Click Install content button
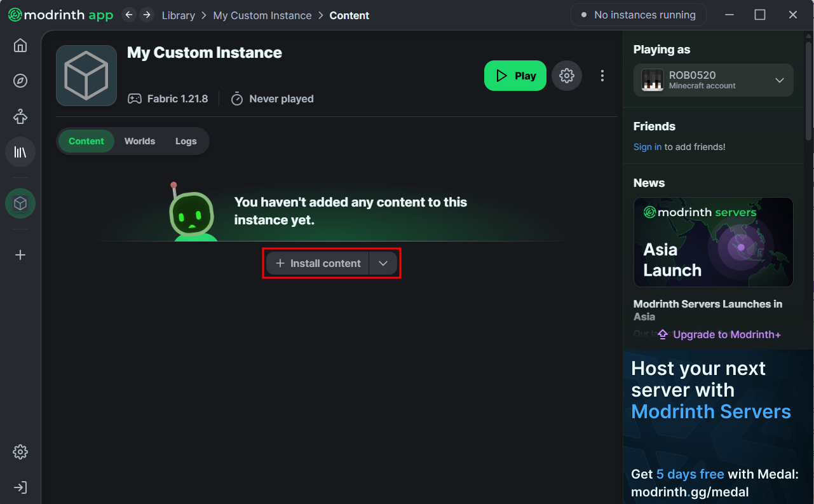Viewport: 814px width, 504px height. pyautogui.click(x=318, y=263)
